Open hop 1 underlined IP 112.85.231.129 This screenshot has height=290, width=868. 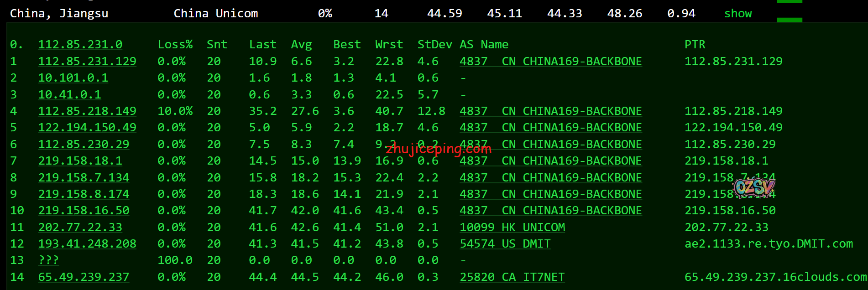click(x=87, y=62)
